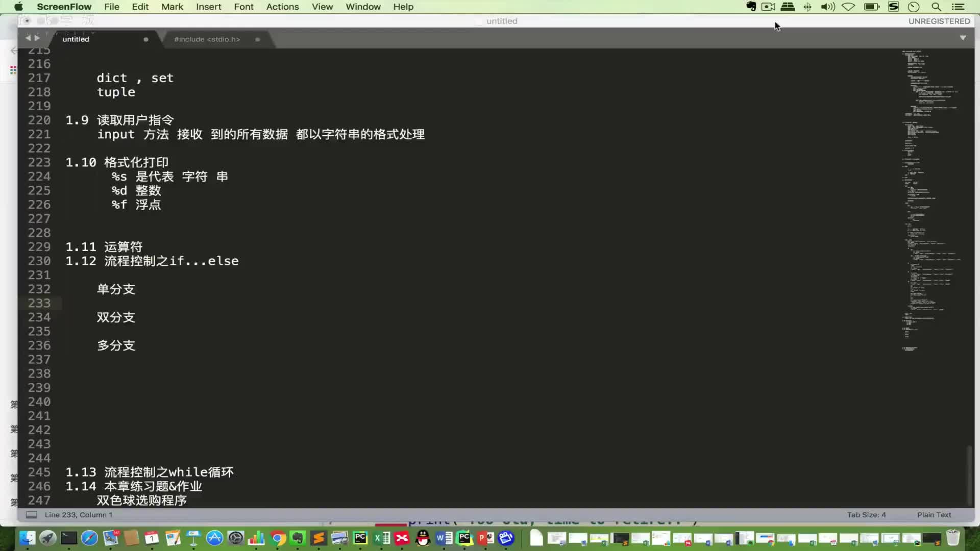
Task: Click 'Line 233, Column 1' status text
Action: click(79, 515)
